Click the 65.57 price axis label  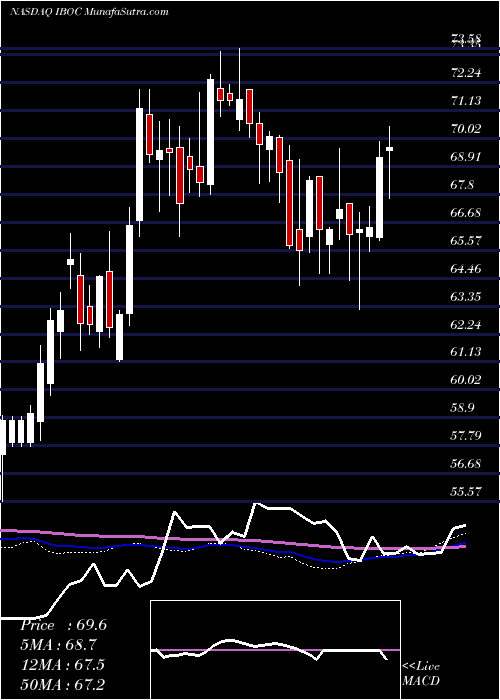pos(466,241)
